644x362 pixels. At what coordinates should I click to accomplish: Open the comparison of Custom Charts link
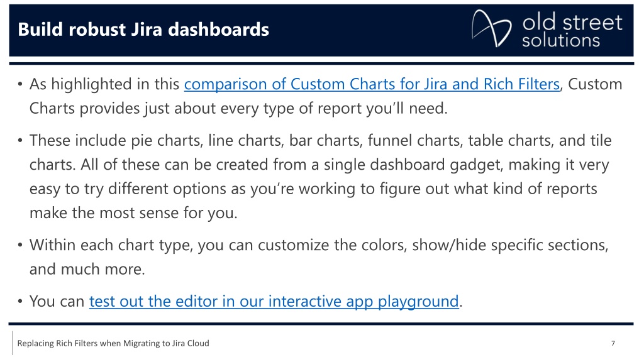pos(372,84)
